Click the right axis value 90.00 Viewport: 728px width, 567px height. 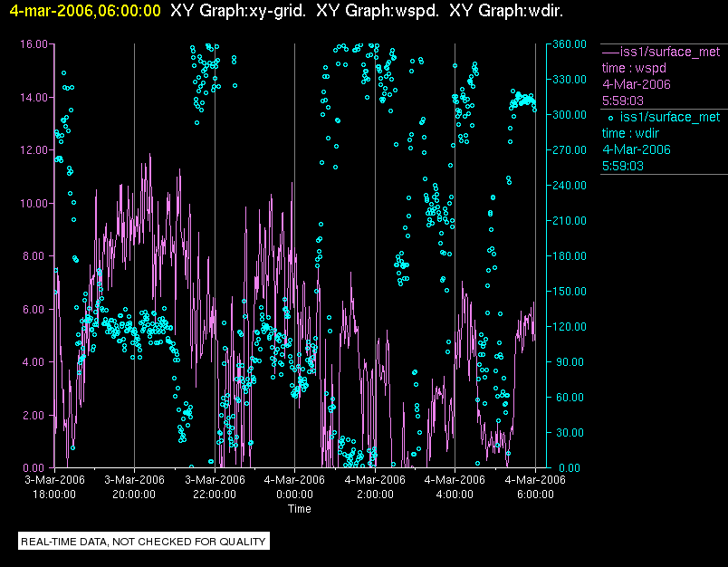point(571,361)
